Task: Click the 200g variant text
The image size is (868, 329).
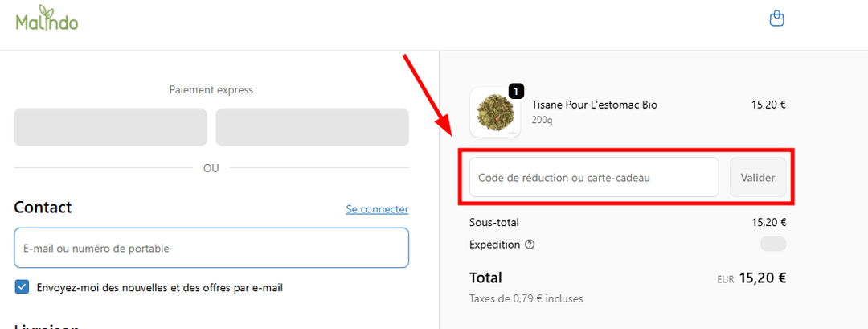Action: coord(542,121)
